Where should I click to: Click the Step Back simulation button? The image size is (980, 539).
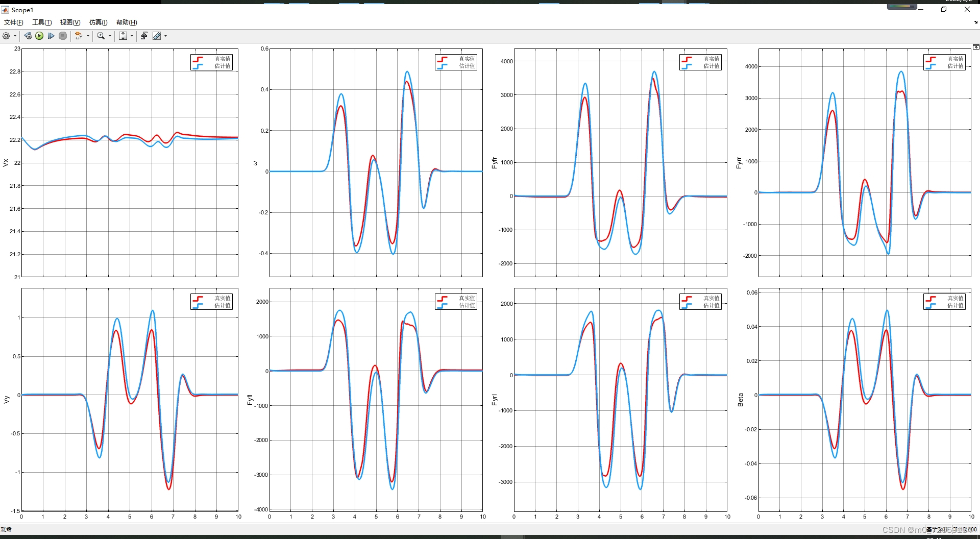tap(28, 36)
